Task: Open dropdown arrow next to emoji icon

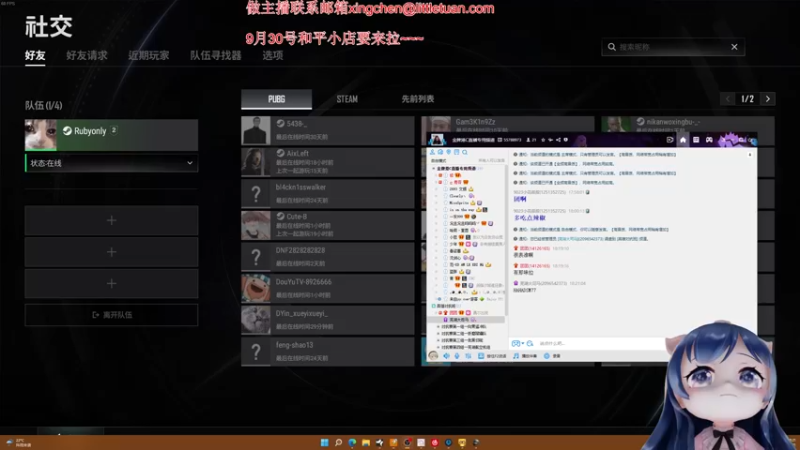Action: point(522,343)
